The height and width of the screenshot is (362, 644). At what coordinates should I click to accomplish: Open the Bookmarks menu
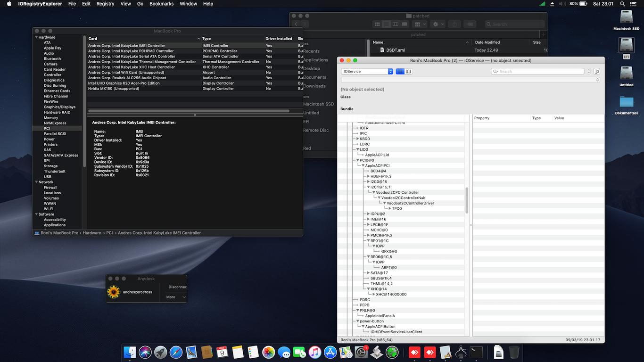pos(162,4)
